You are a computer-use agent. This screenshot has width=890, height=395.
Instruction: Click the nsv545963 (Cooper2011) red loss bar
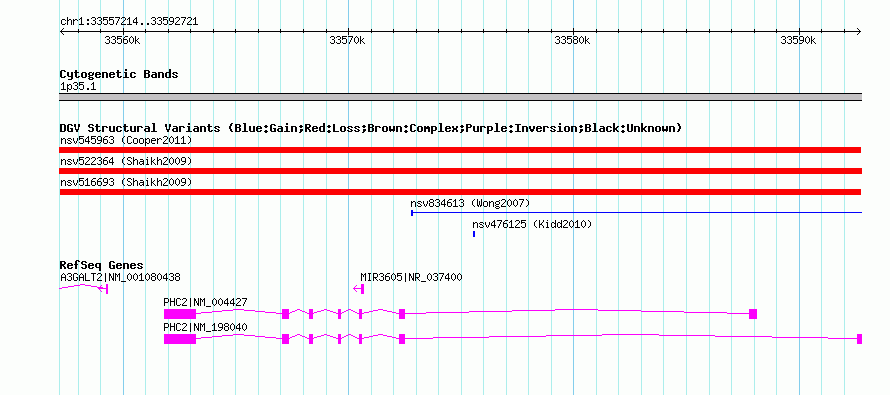click(x=460, y=150)
